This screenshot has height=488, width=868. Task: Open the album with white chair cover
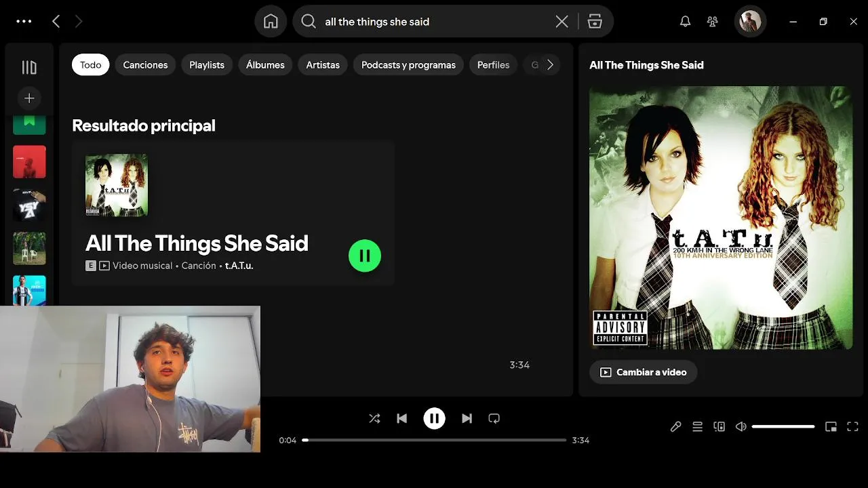[x=29, y=249]
